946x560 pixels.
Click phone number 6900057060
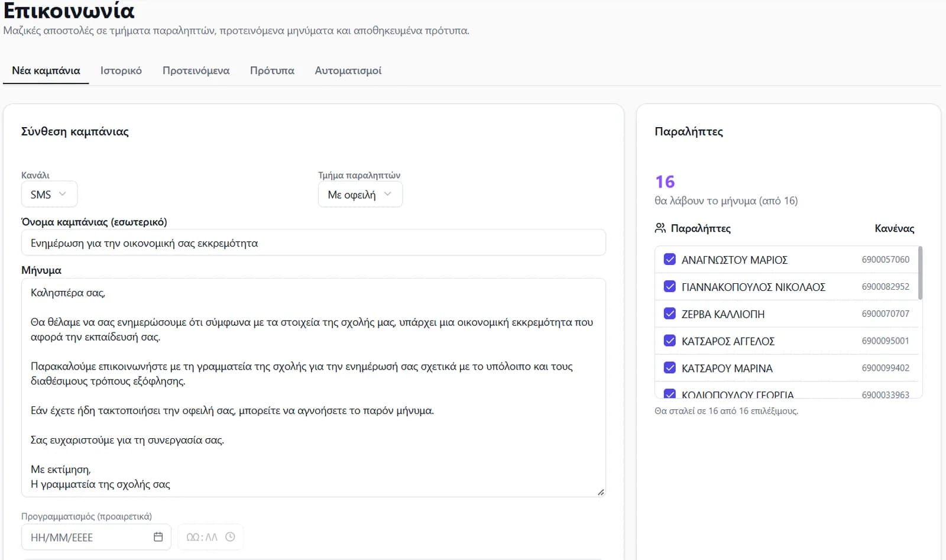pyautogui.click(x=885, y=259)
